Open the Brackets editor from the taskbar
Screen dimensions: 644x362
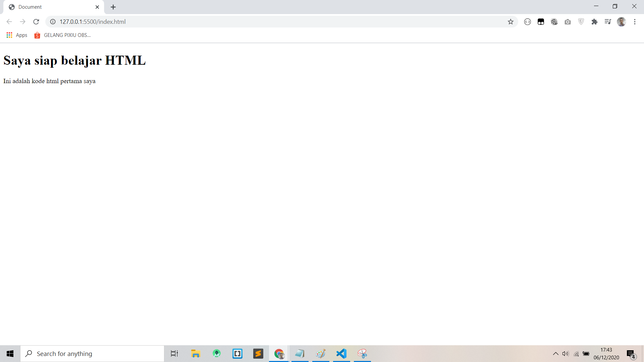tap(237, 353)
